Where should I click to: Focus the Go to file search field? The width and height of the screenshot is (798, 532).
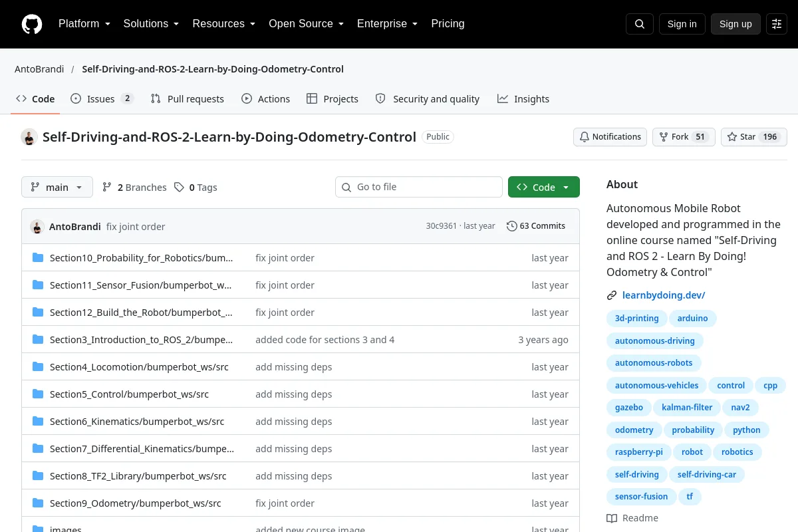tap(419, 188)
